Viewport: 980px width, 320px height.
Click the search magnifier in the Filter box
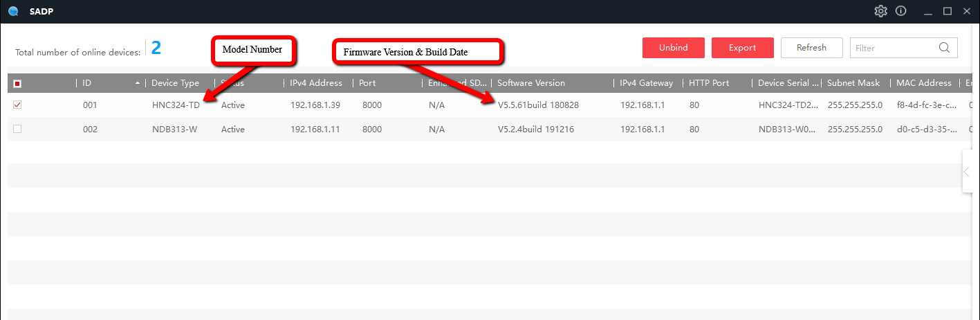(x=945, y=48)
